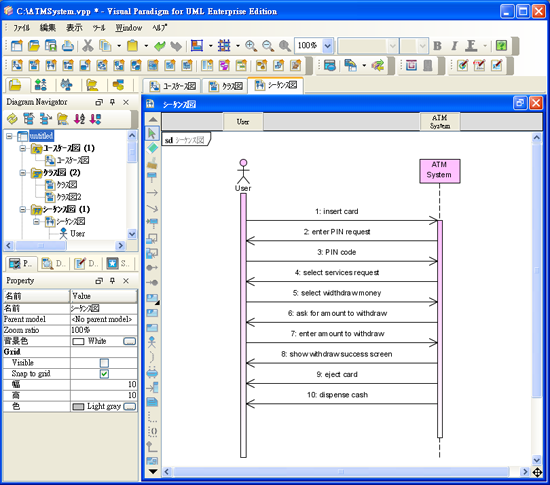This screenshot has height=485, width=550.
Task: Click the green Help question mark icon
Action: click(x=501, y=46)
